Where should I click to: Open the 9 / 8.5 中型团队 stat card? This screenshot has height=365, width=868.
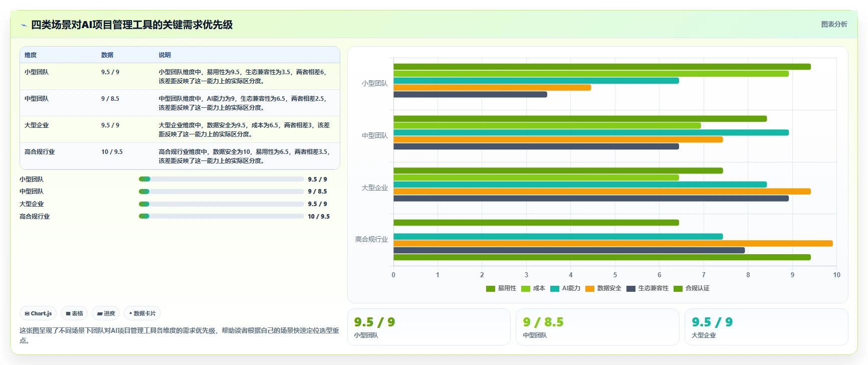coord(597,327)
